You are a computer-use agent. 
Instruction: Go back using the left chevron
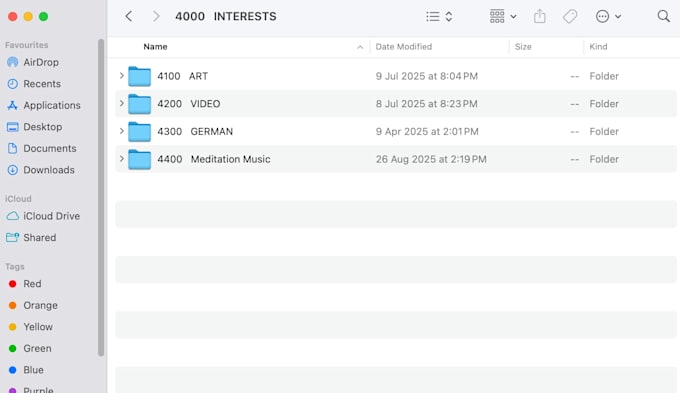point(128,16)
